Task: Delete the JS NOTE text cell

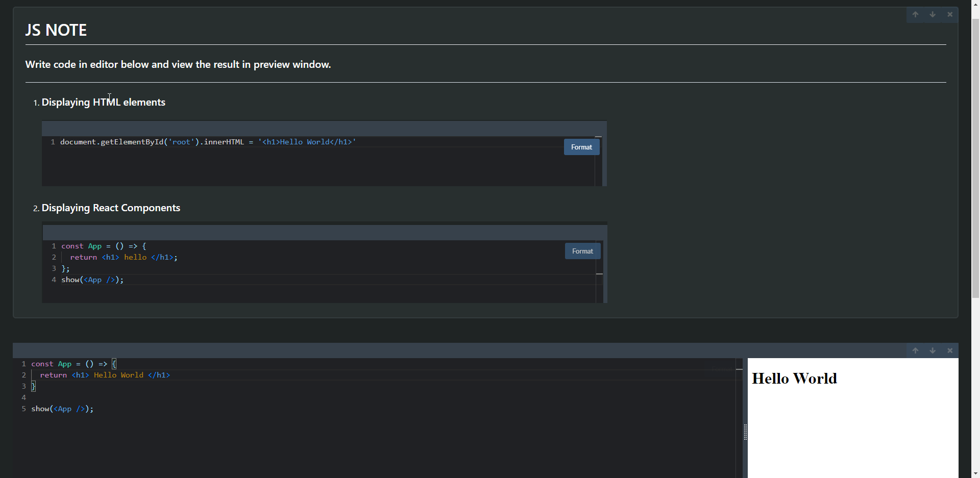Action: coord(950,15)
